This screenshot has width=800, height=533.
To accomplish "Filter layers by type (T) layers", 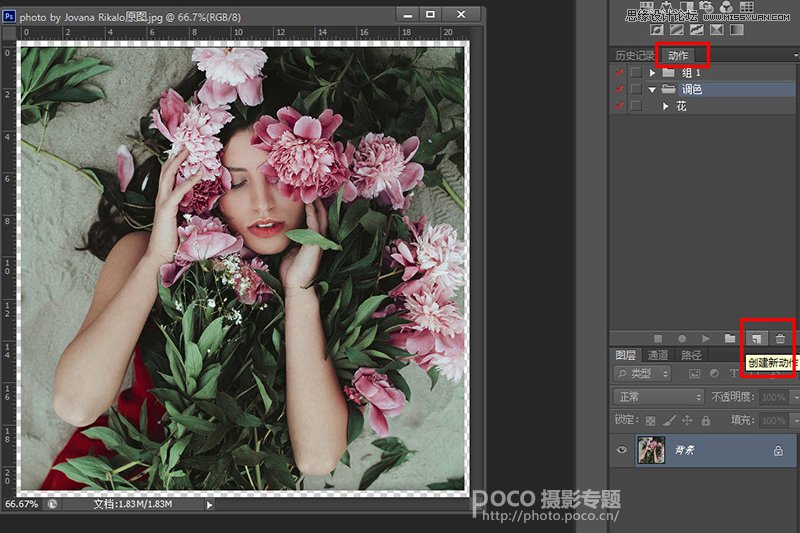I will (x=734, y=374).
